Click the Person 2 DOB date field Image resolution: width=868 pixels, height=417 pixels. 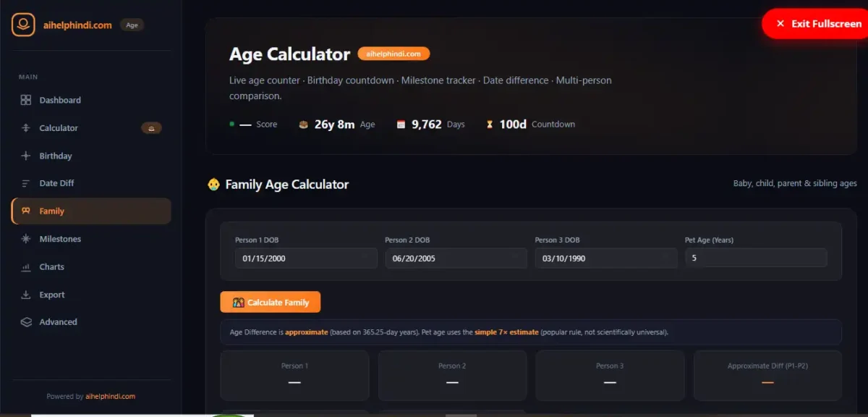(x=456, y=258)
